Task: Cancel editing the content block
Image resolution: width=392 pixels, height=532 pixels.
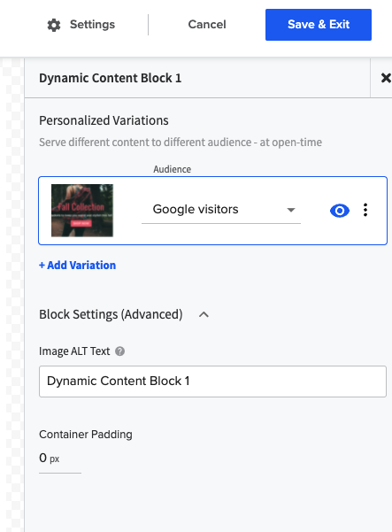Action: coord(207,25)
